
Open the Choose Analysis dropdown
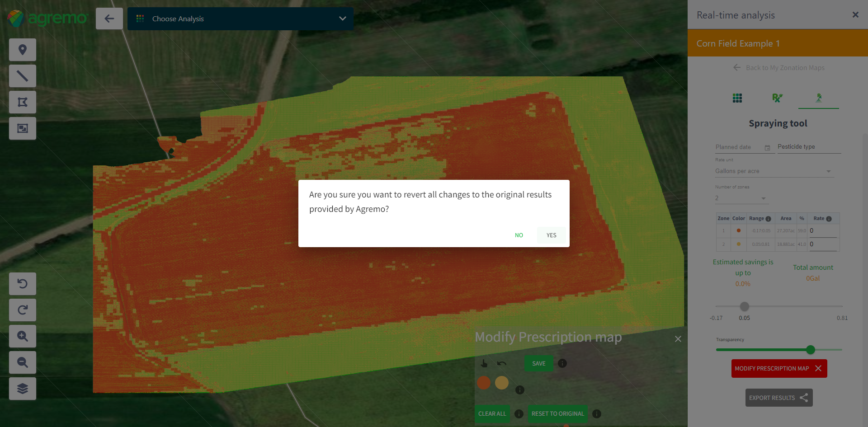coord(241,19)
